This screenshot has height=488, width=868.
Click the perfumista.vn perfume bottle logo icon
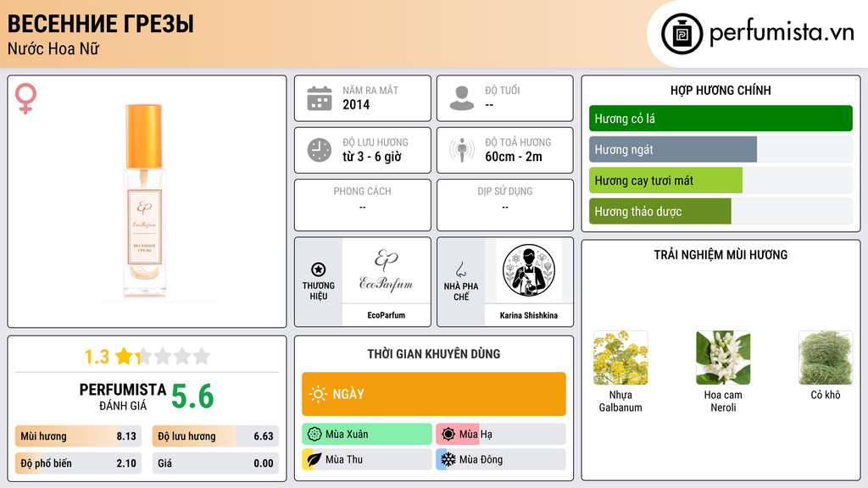pyautogui.click(x=682, y=34)
